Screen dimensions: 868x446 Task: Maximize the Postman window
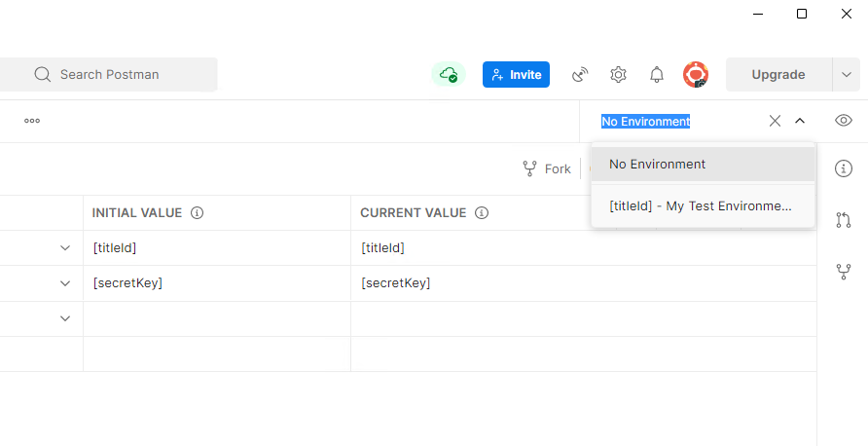tap(802, 14)
